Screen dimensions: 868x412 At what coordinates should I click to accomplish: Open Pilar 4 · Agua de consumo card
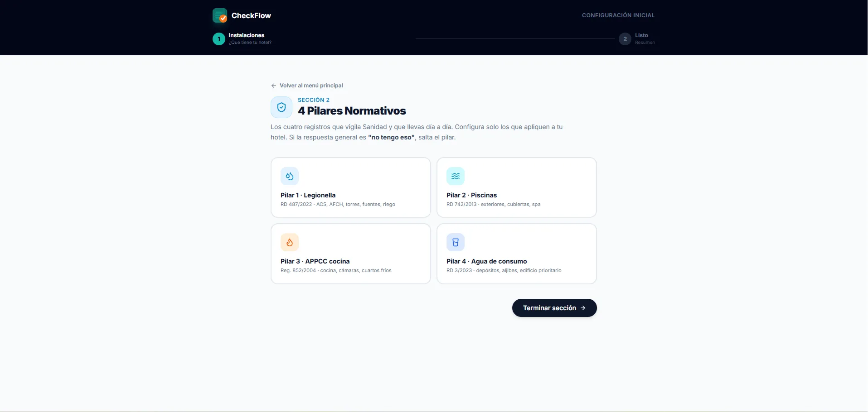[x=517, y=254]
